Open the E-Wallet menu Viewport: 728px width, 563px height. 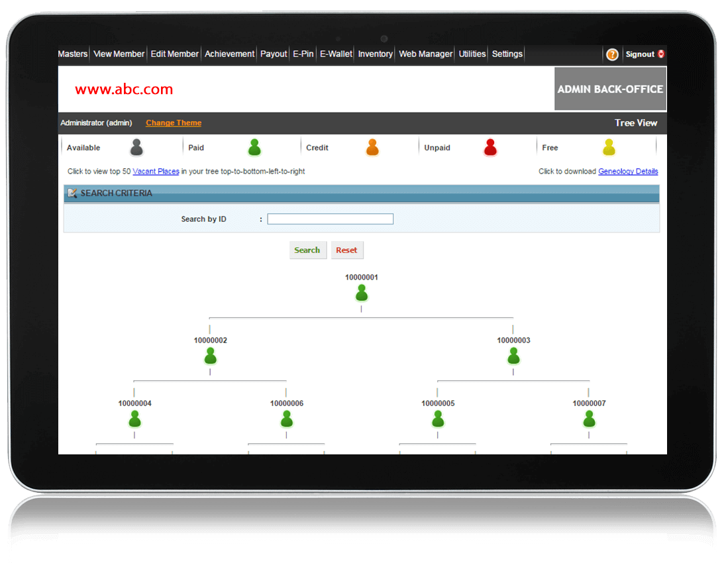pos(335,54)
